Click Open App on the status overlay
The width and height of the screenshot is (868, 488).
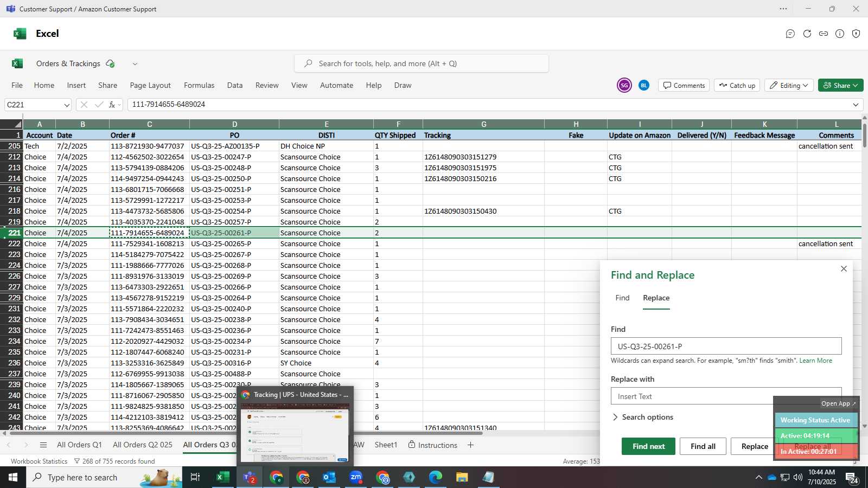point(838,403)
